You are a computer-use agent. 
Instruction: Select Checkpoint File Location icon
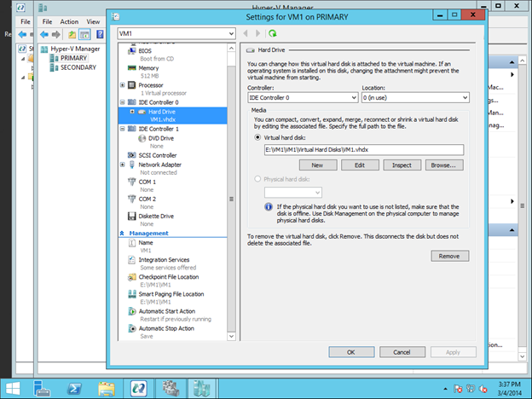tap(131, 277)
